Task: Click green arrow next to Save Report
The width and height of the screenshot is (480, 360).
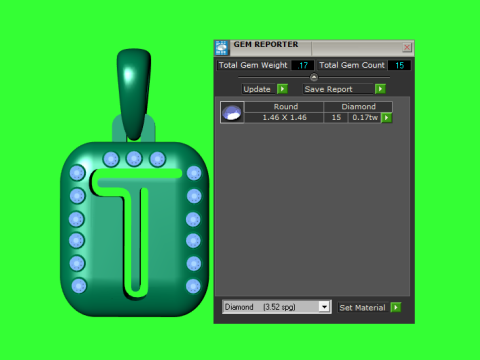Action: coord(380,89)
